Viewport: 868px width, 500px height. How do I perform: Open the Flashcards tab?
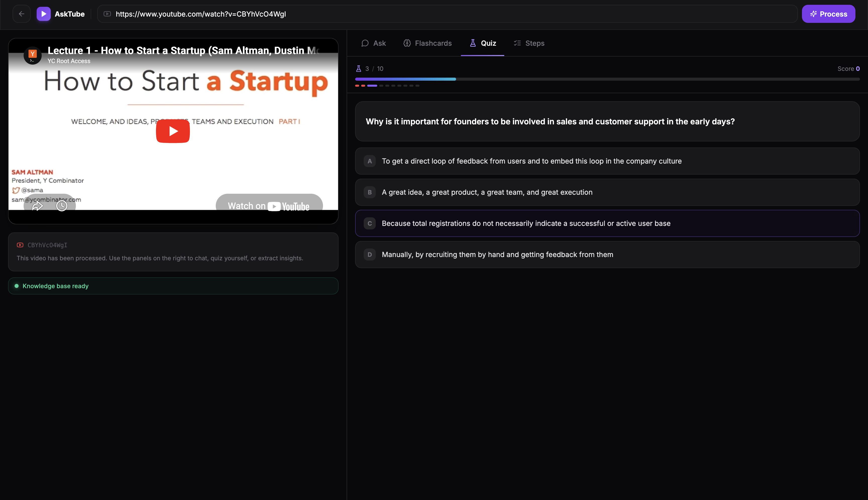[427, 43]
